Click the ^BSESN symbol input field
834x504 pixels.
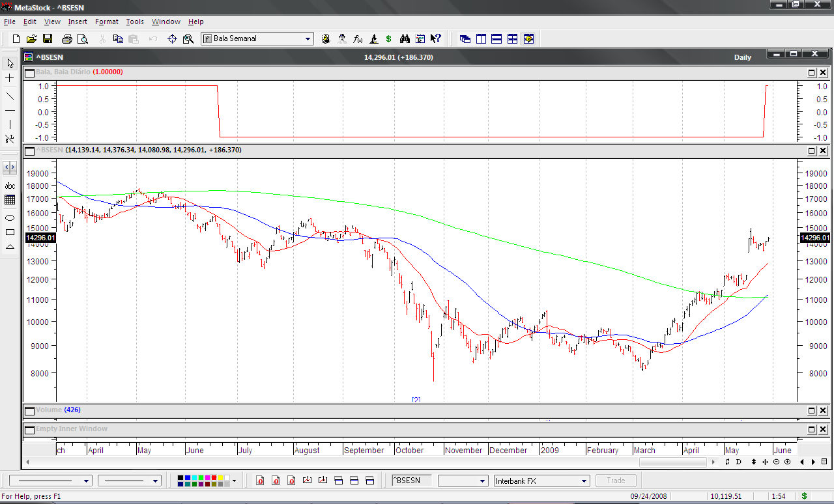[x=412, y=481]
